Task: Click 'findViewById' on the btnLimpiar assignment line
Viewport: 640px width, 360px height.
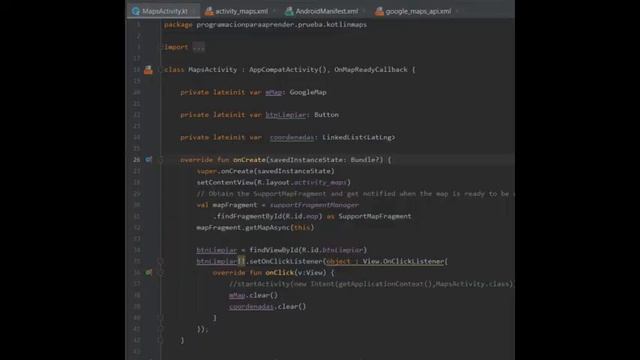Action: pyautogui.click(x=273, y=250)
